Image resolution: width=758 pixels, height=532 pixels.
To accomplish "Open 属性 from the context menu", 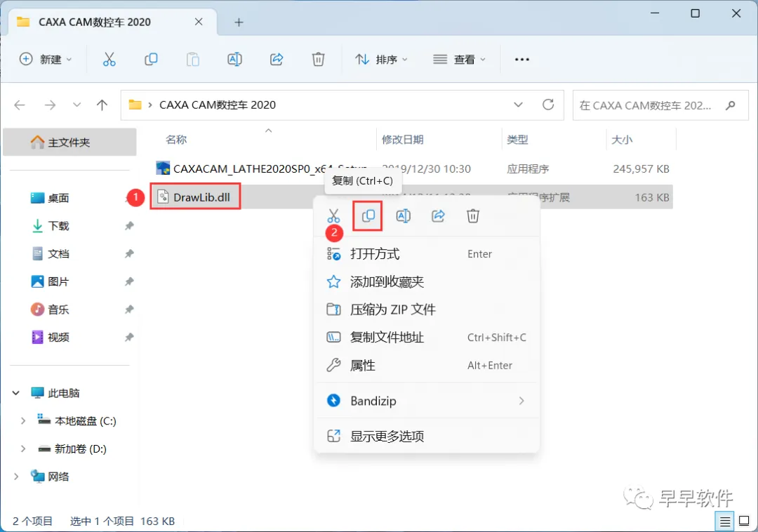I will point(427,365).
